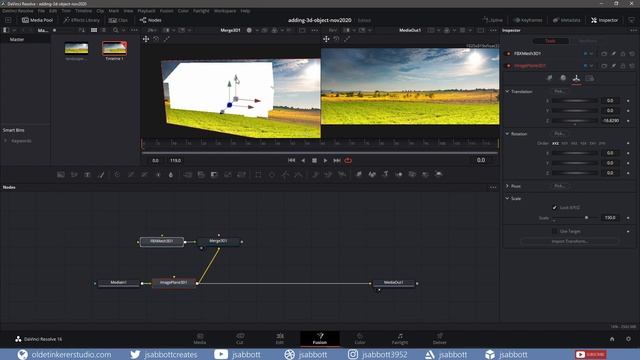Add a Text+ node from the toolbar
Image resolution: width=640 pixels, height=360 pixels.
coord(87,175)
